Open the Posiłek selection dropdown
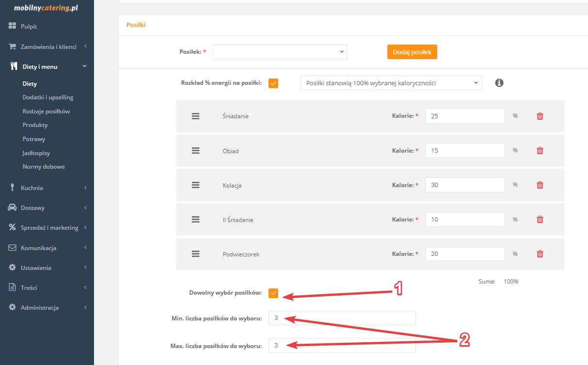This screenshot has height=365, width=588. [x=280, y=51]
